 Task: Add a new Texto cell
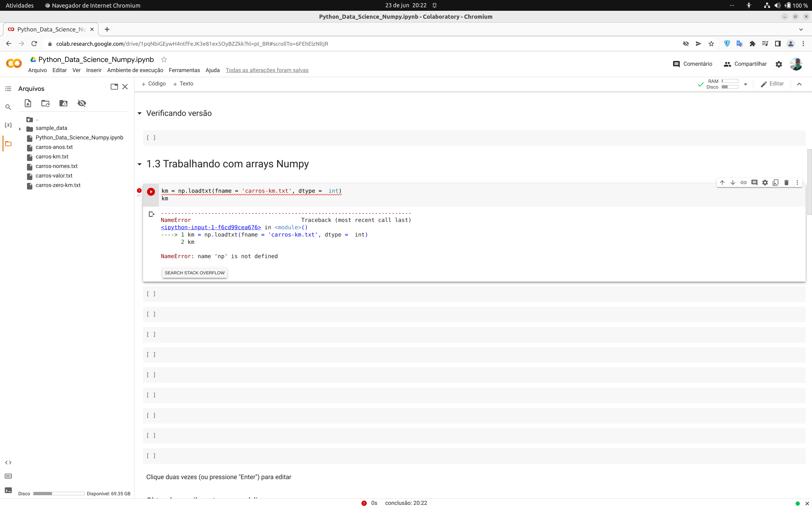[x=183, y=84]
